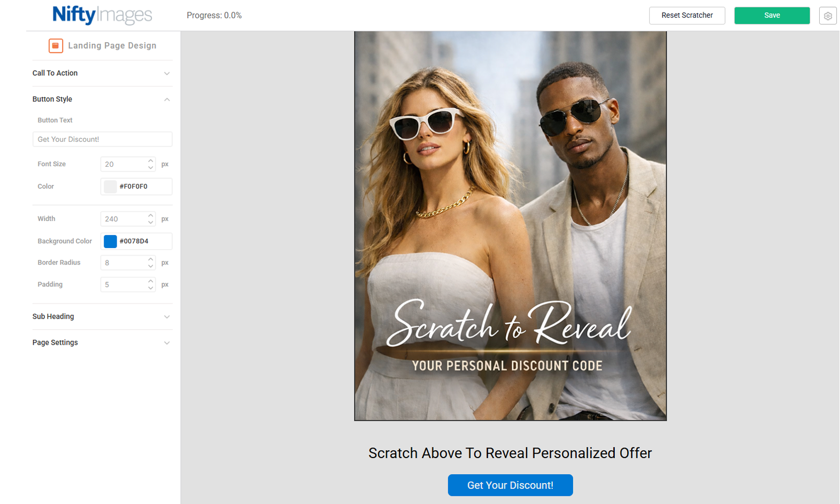Decrease Padding with down arrow
The image size is (840, 504).
point(151,288)
